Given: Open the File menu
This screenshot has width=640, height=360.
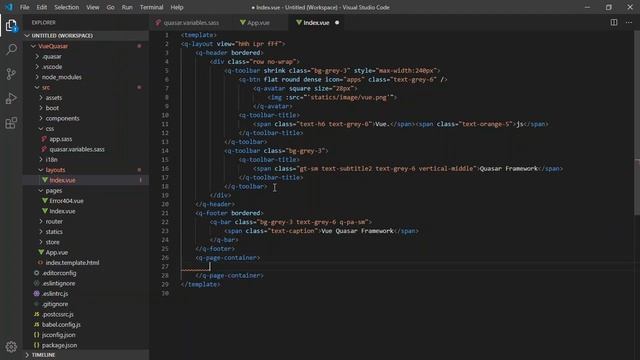Looking at the screenshot, I should click(x=24, y=7).
